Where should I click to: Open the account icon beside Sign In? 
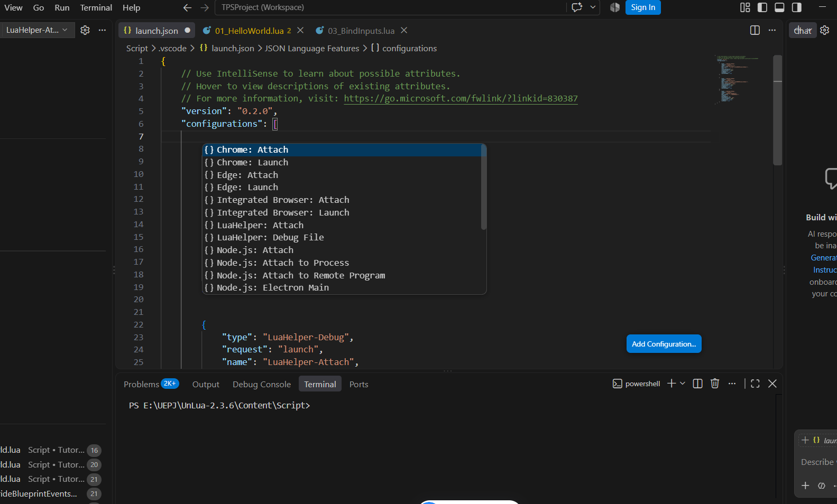[x=614, y=7]
